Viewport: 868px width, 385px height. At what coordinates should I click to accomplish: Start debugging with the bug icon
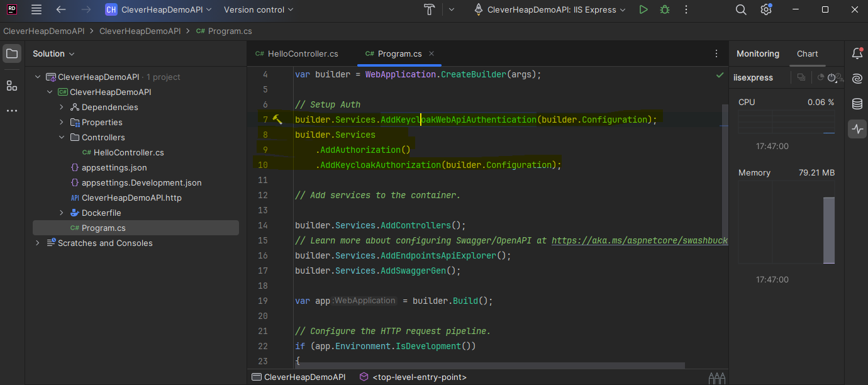click(x=664, y=9)
